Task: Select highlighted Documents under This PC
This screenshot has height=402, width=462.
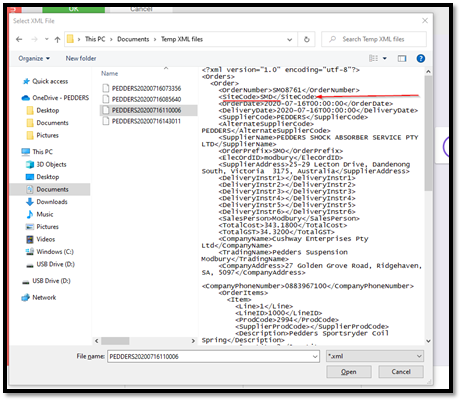Action: click(x=50, y=189)
